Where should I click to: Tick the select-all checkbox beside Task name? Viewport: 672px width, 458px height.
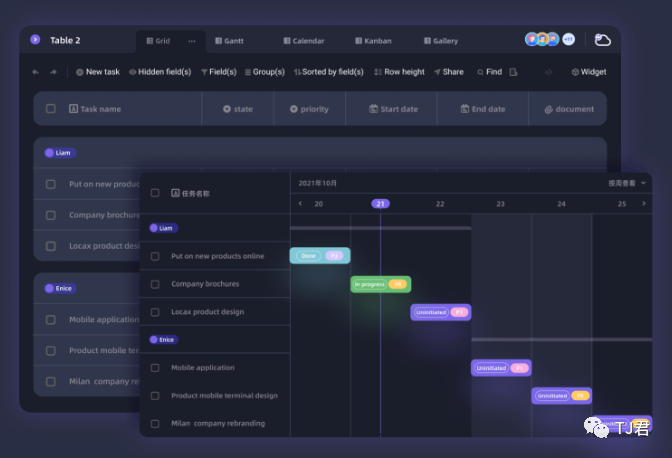pyautogui.click(x=51, y=109)
